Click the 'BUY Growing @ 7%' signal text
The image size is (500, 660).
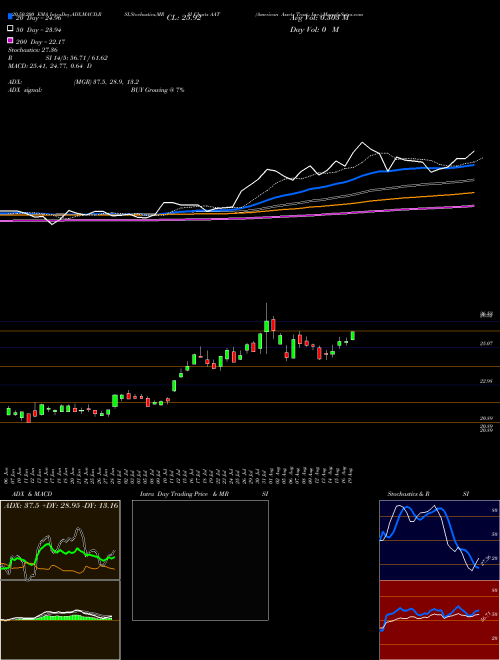coord(157,90)
